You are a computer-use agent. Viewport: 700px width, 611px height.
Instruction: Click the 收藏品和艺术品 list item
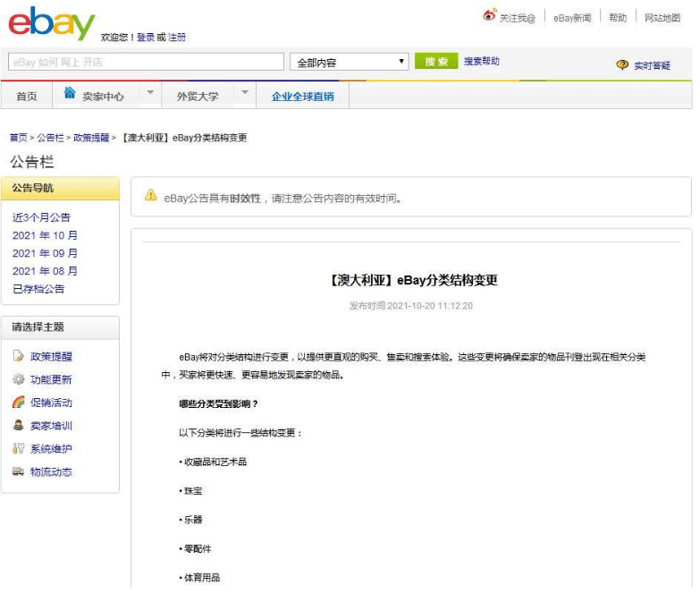pos(215,462)
